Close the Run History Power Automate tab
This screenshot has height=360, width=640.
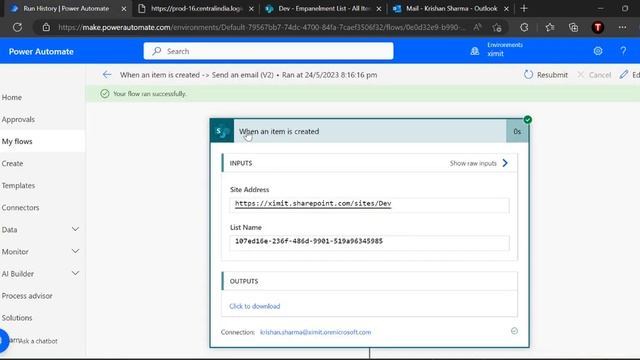124,9
